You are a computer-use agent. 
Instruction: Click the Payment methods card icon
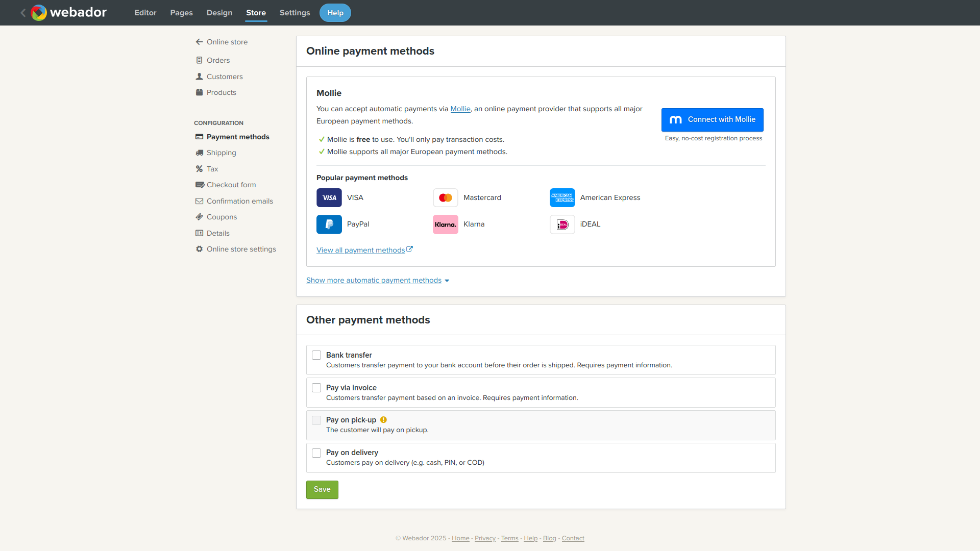click(199, 137)
